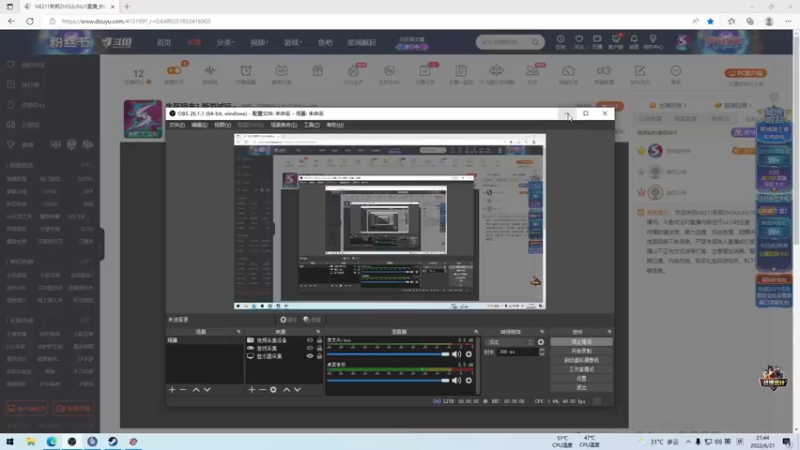The height and width of the screenshot is (450, 800).
Task: Open File Explorer from the taskbar
Action: click(31, 441)
